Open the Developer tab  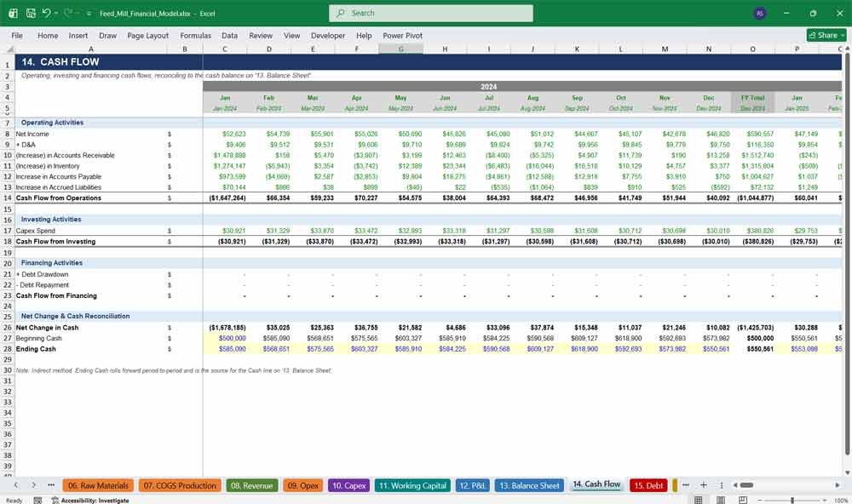click(x=328, y=35)
